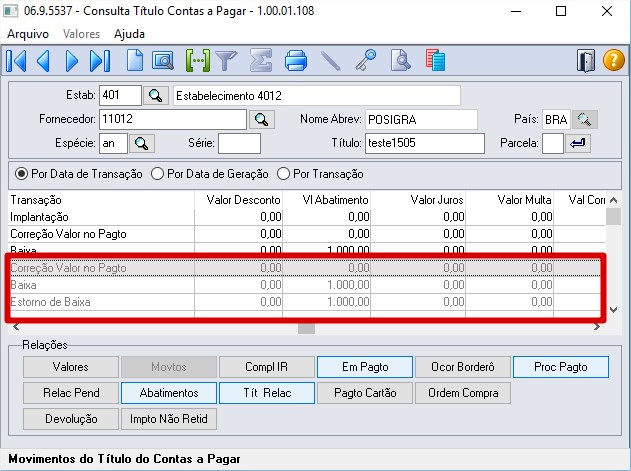
Task: Click the Transação column header
Action: click(x=101, y=200)
